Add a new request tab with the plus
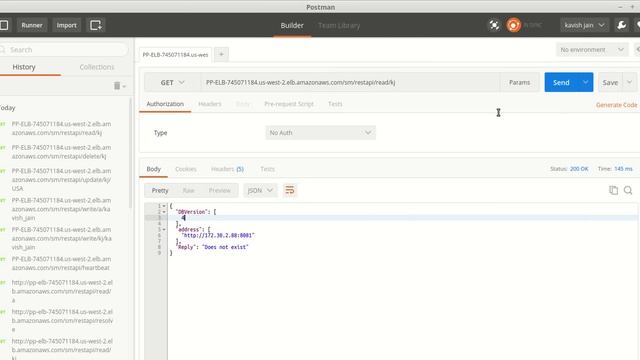 click(x=221, y=54)
